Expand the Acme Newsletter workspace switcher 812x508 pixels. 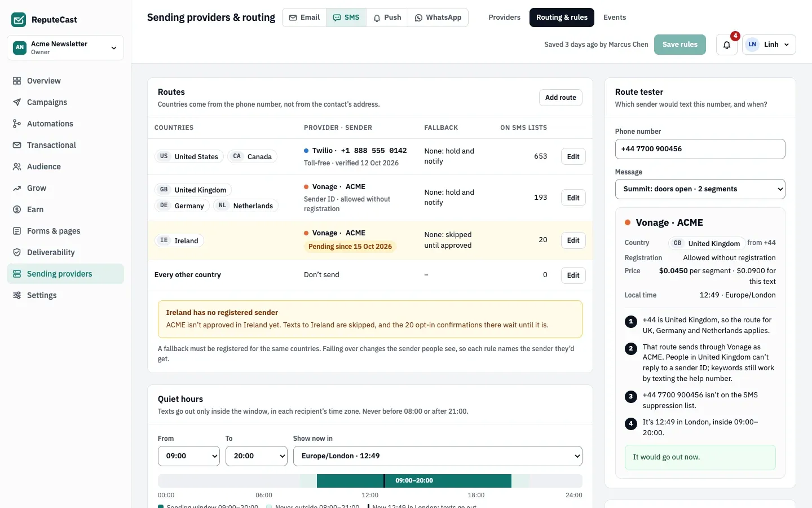pyautogui.click(x=65, y=48)
